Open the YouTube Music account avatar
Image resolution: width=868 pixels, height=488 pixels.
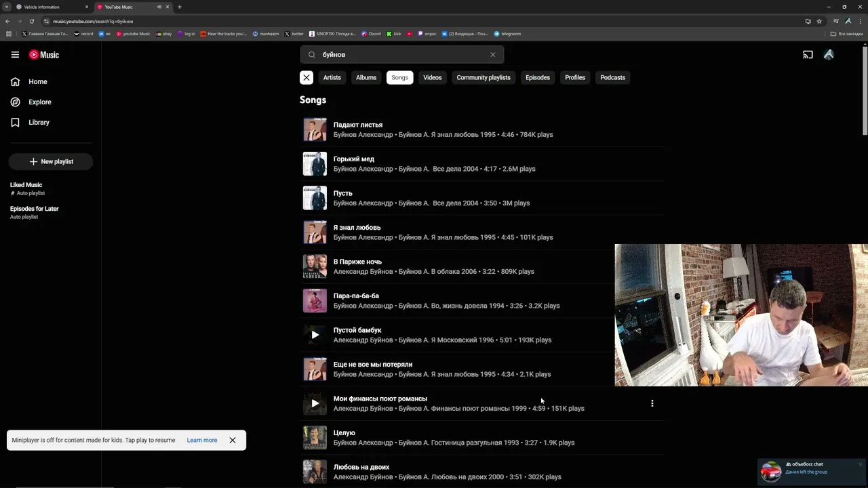pos(829,55)
